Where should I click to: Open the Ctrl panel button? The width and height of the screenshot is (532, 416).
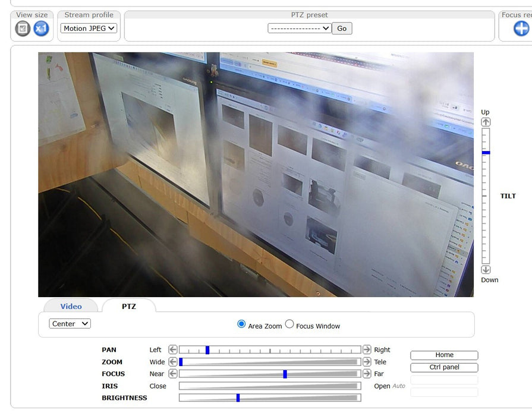tap(444, 367)
